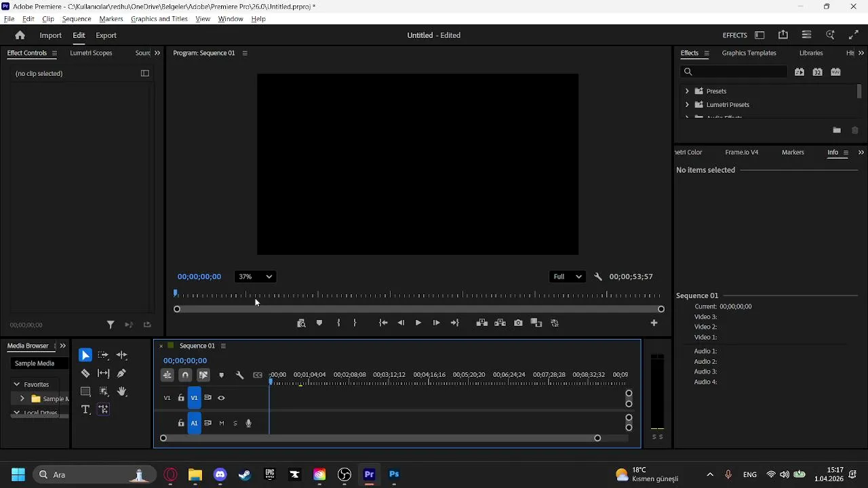Toggle Snap in Timeline magnet

(x=185, y=375)
